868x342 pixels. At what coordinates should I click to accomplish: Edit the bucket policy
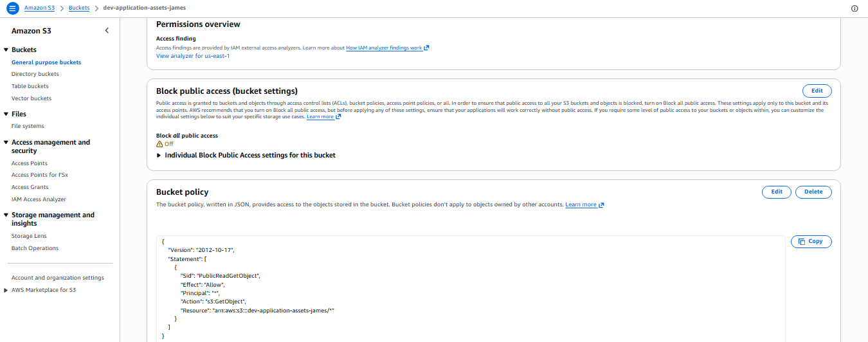[x=777, y=192]
